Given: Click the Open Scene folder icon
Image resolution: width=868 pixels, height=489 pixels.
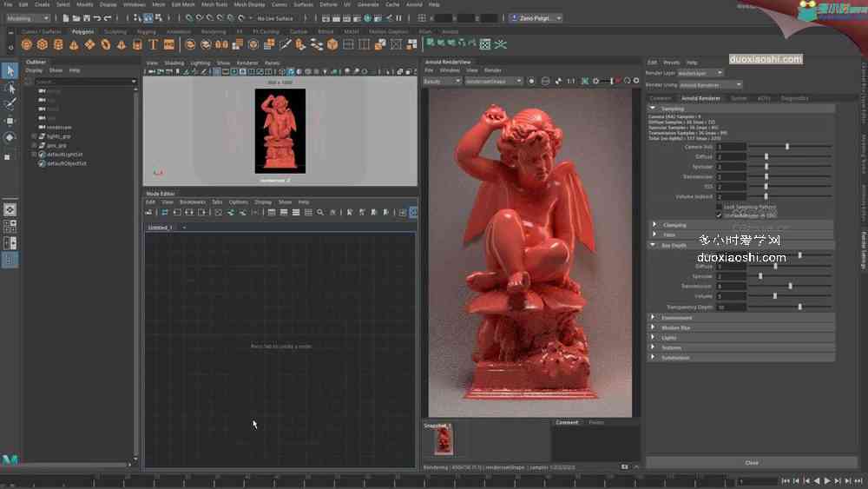Looking at the screenshot, I should point(76,18).
